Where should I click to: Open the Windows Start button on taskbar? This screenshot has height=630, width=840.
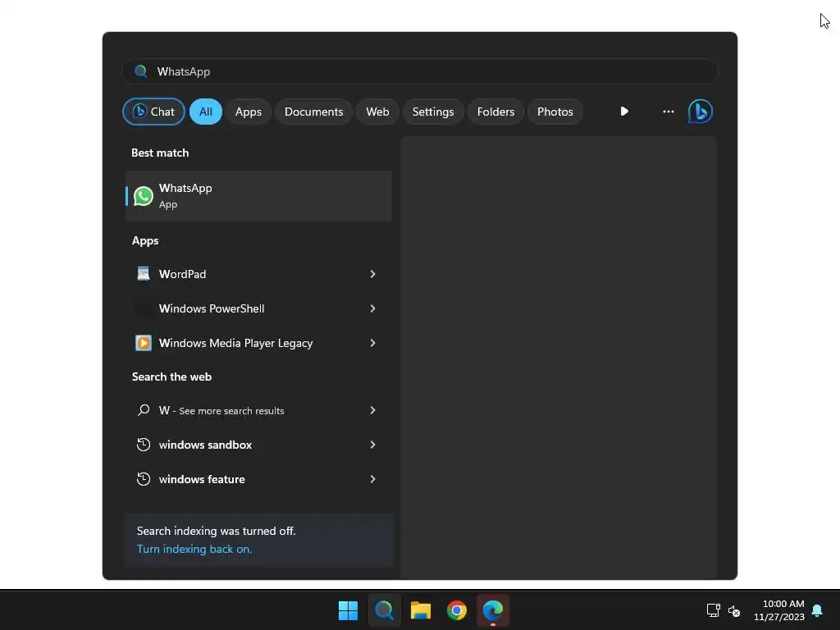[348, 610]
